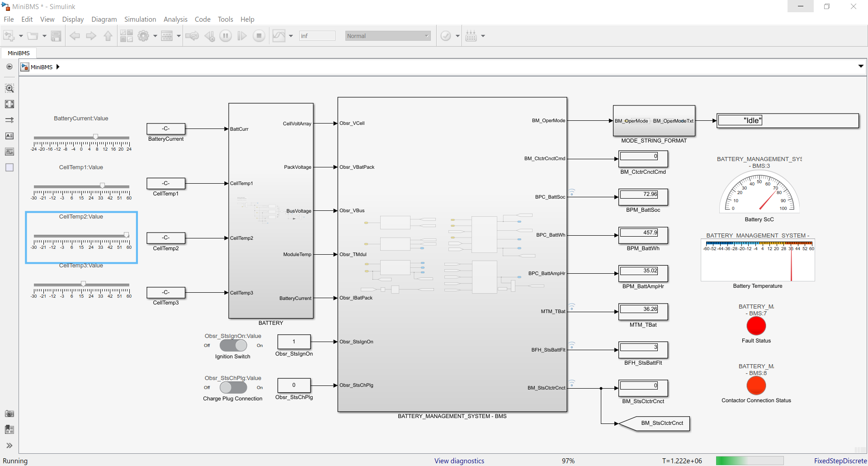Image resolution: width=868 pixels, height=466 pixels.
Task: Expand the Model Advisor dropdown arrow
Action: click(x=458, y=36)
